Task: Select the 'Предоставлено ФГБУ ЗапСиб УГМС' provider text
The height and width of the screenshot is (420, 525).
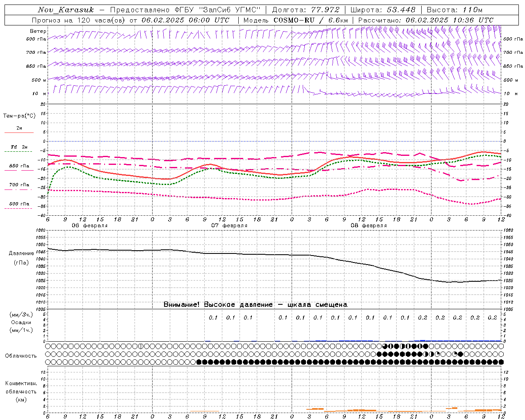Action: point(185,10)
